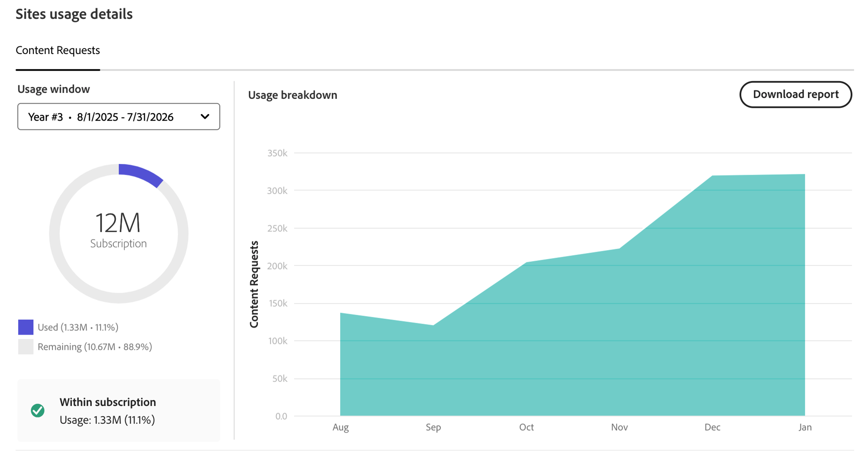Click the Used legend color square
868x469 pixels.
click(x=25, y=327)
